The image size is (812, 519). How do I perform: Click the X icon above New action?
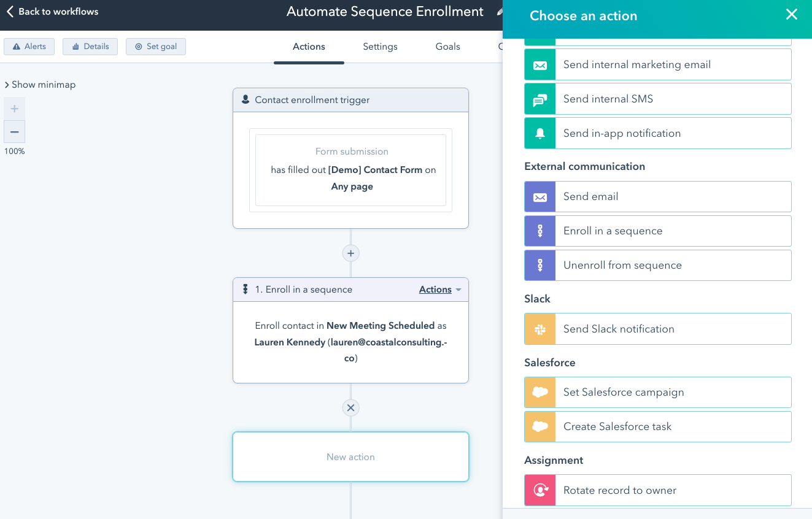[350, 408]
